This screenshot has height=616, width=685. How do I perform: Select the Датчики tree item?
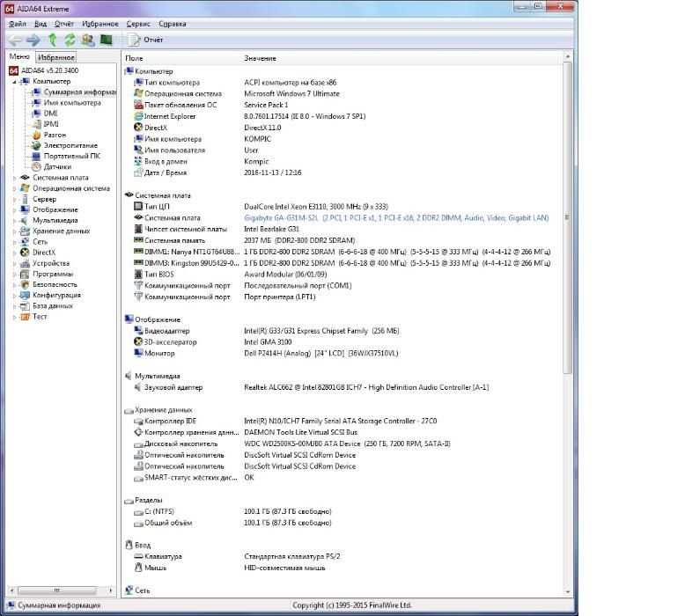[x=57, y=167]
